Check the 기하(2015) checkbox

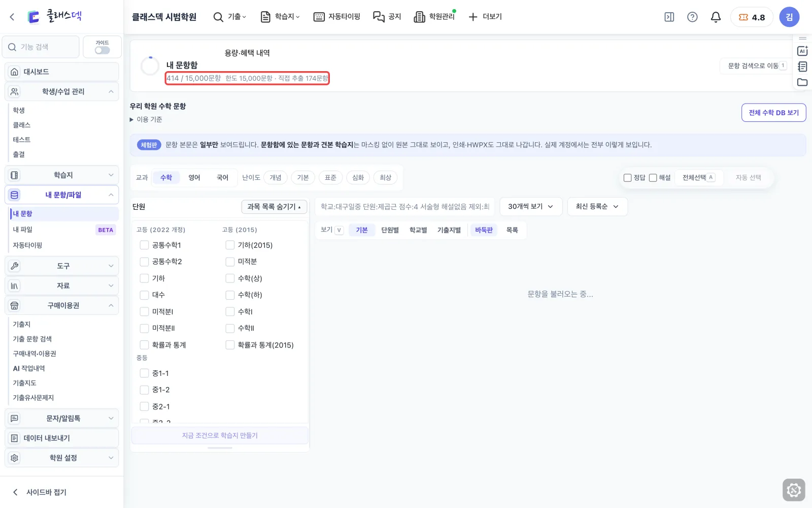(x=230, y=245)
